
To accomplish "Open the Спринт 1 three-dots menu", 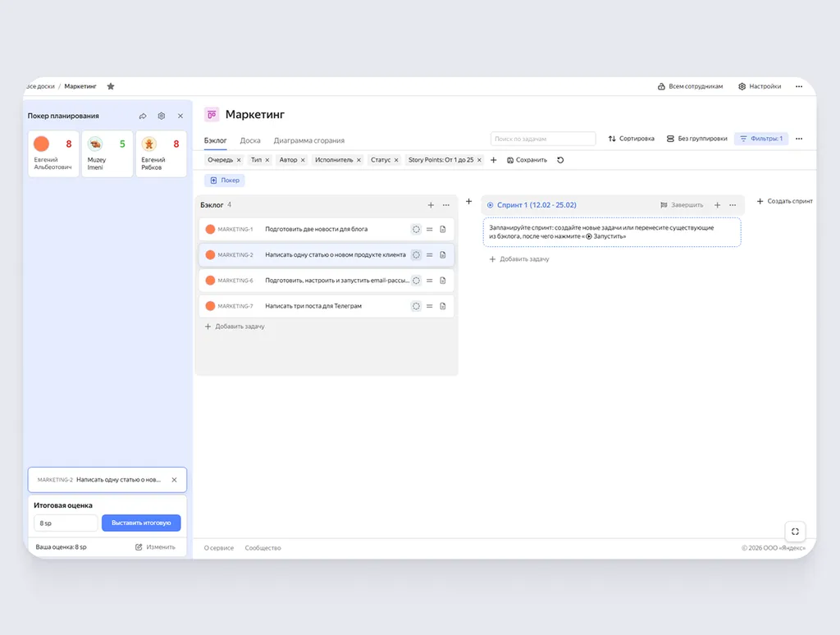I will click(x=733, y=205).
